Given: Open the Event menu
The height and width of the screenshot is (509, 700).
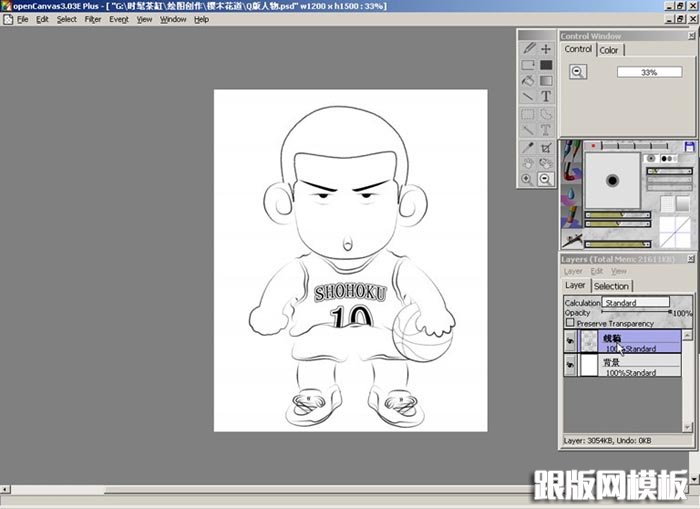Looking at the screenshot, I should click(119, 20).
